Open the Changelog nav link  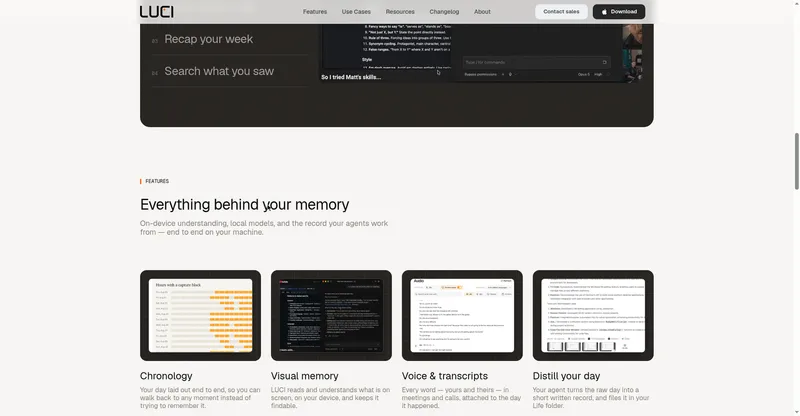pyautogui.click(x=444, y=12)
